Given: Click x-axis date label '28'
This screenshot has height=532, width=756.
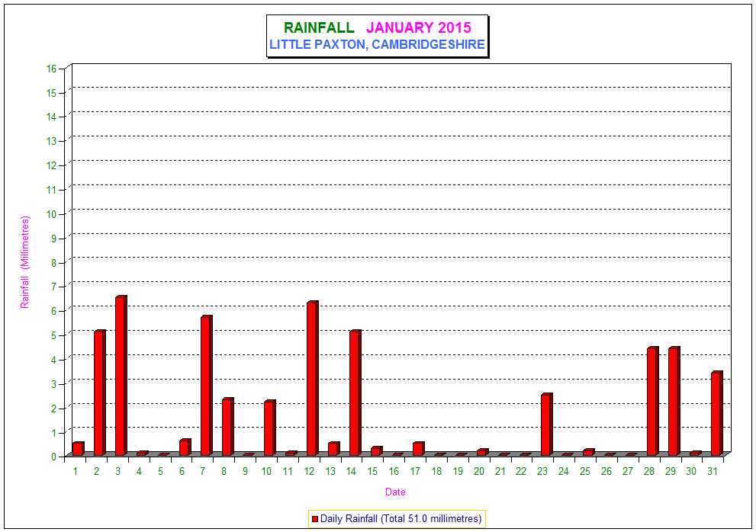Looking at the screenshot, I should click(x=649, y=472).
